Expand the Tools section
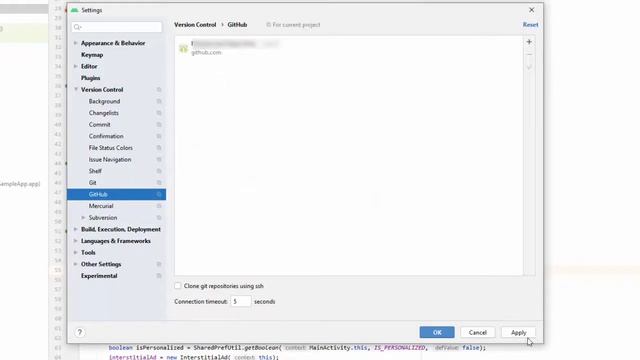 tap(76, 253)
